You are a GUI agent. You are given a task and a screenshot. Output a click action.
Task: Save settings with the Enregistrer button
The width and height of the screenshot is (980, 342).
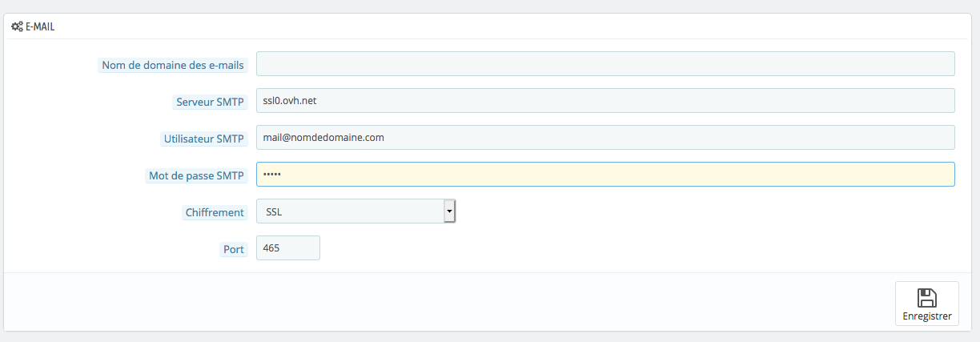pos(926,304)
